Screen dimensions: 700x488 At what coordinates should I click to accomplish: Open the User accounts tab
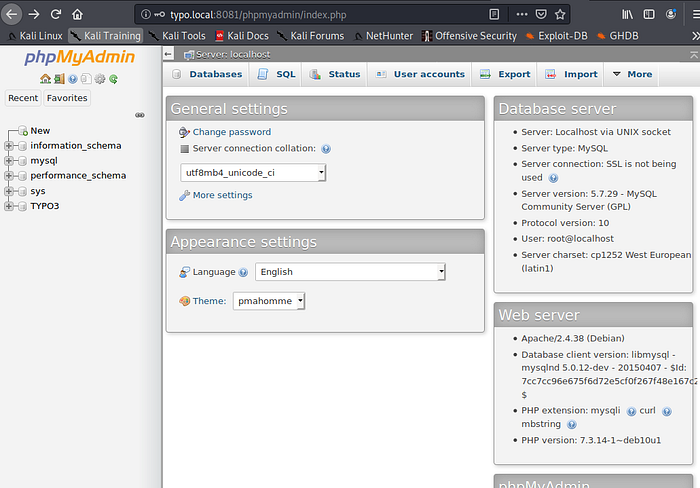[420, 74]
